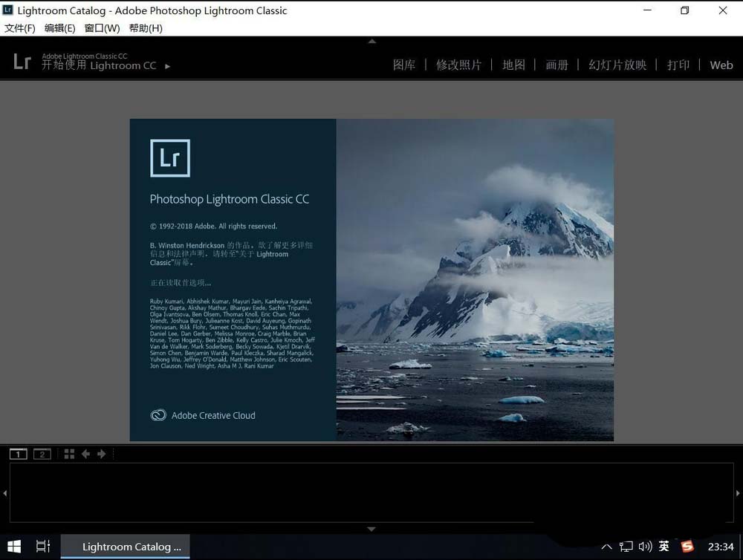Image resolution: width=743 pixels, height=560 pixels.
Task: Open identity plate arrow beside Lightroom CC
Action: coord(167,66)
